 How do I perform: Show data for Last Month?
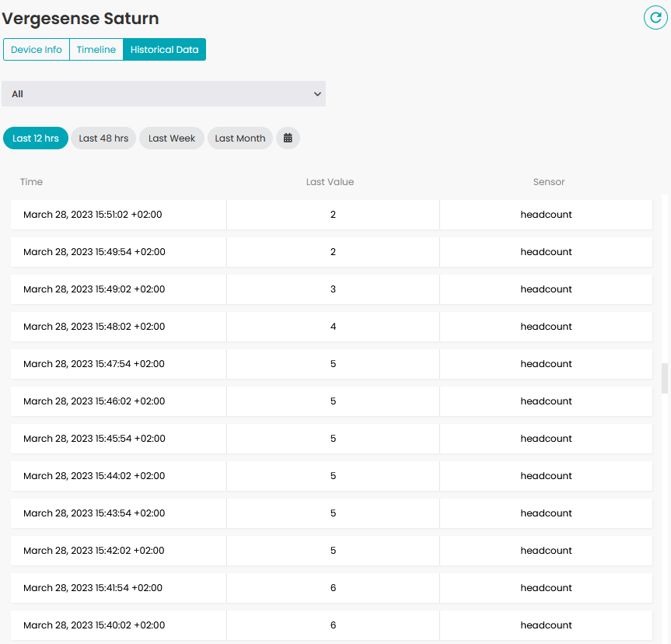(240, 138)
